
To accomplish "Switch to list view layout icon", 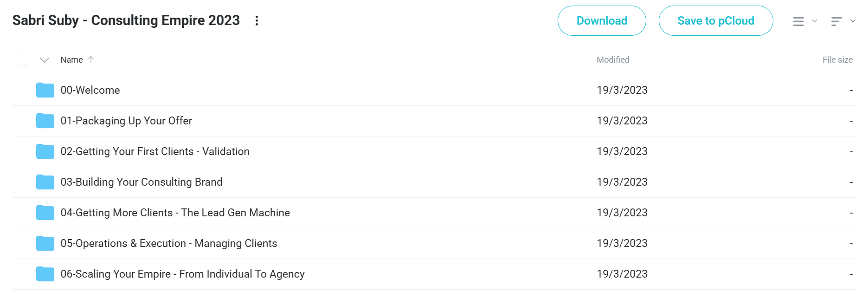I will pyautogui.click(x=798, y=21).
